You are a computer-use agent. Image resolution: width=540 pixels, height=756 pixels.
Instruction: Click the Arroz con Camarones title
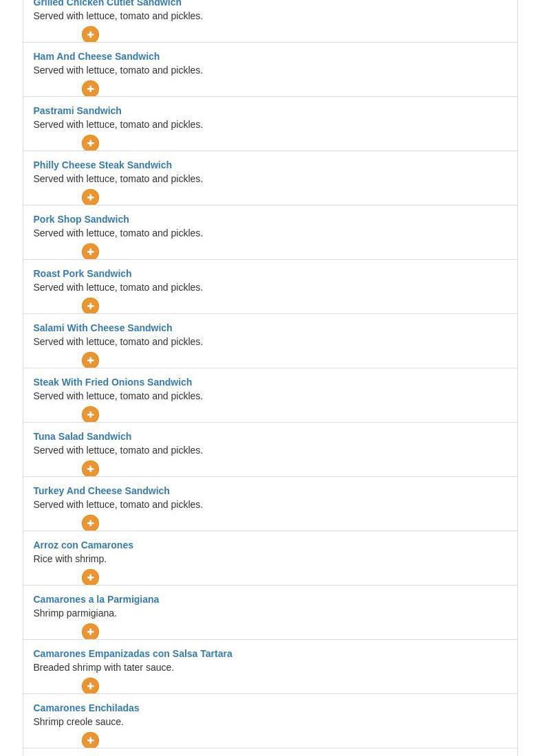[x=83, y=545]
